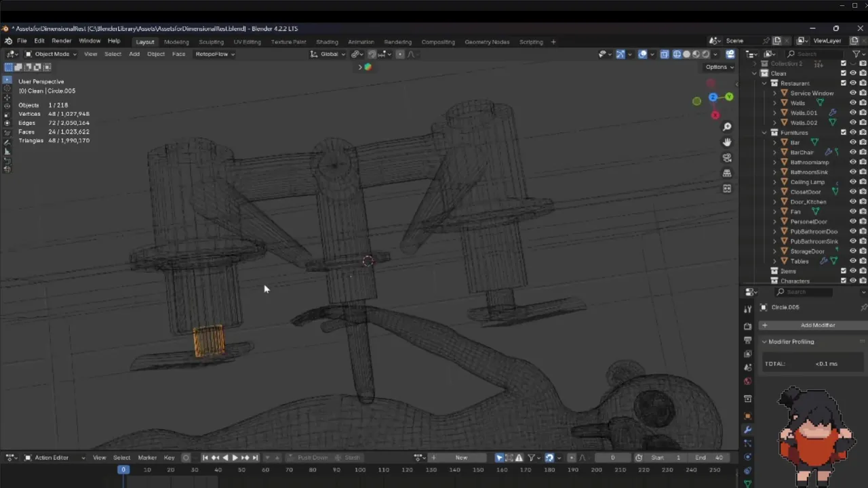Hide the Service Window object with eye
This screenshot has width=868, height=488.
853,94
